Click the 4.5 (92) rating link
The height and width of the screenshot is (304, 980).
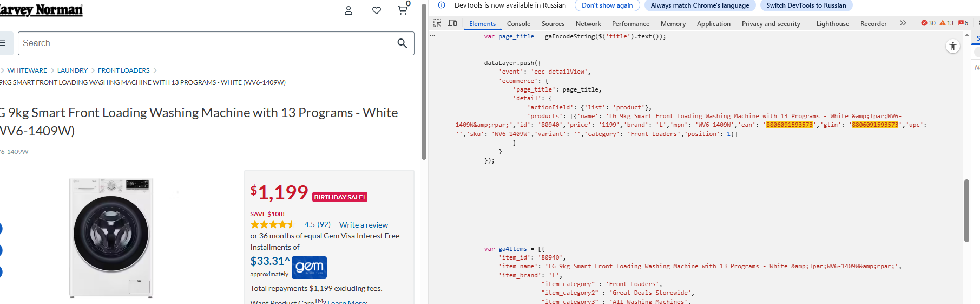[317, 224]
